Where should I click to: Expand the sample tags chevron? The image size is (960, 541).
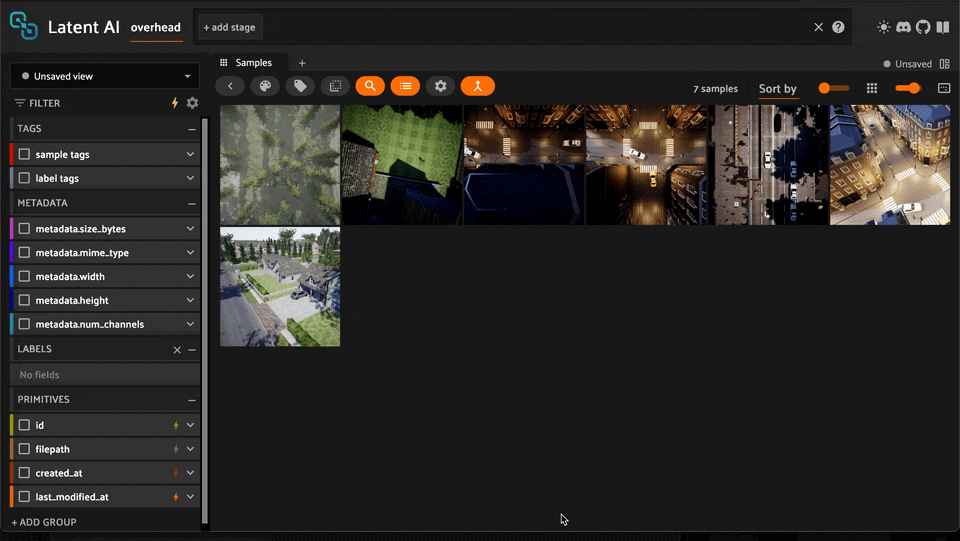(x=190, y=154)
